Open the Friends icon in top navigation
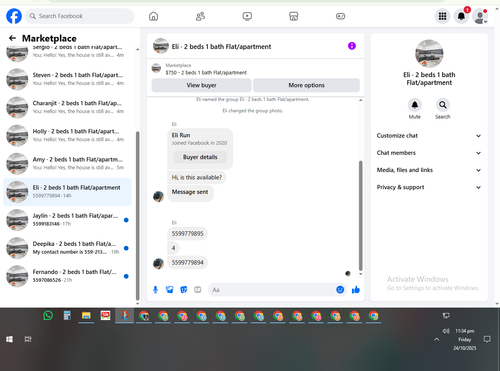Viewport: 500px width, 371px height. click(x=200, y=16)
